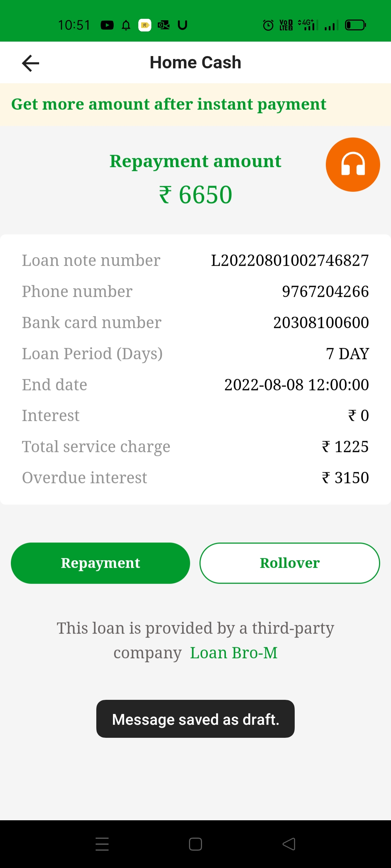Tap the ₹ 6650 repayment amount
The image size is (391, 868).
(x=195, y=195)
